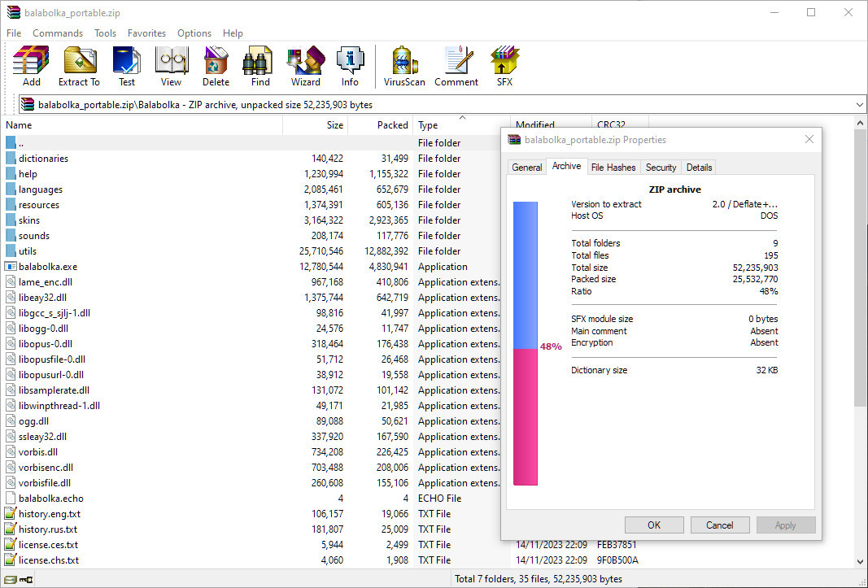
Task: Click the license.ces.txt file icon
Action: point(11,545)
